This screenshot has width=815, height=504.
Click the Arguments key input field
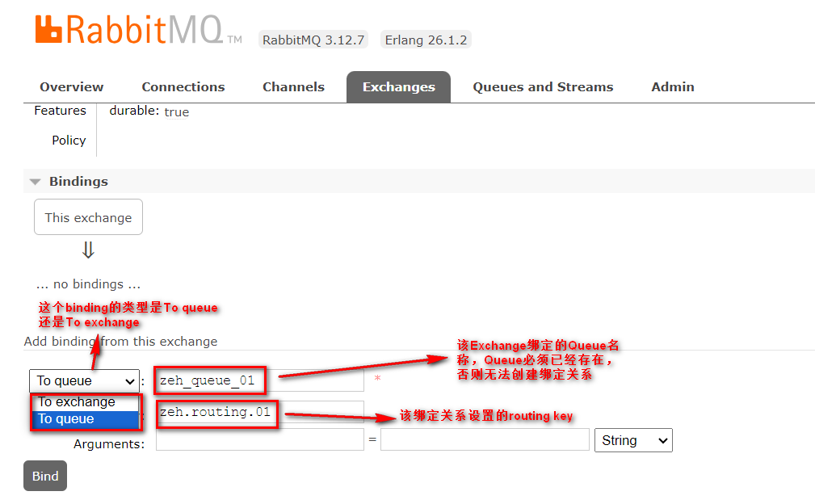pyautogui.click(x=259, y=440)
